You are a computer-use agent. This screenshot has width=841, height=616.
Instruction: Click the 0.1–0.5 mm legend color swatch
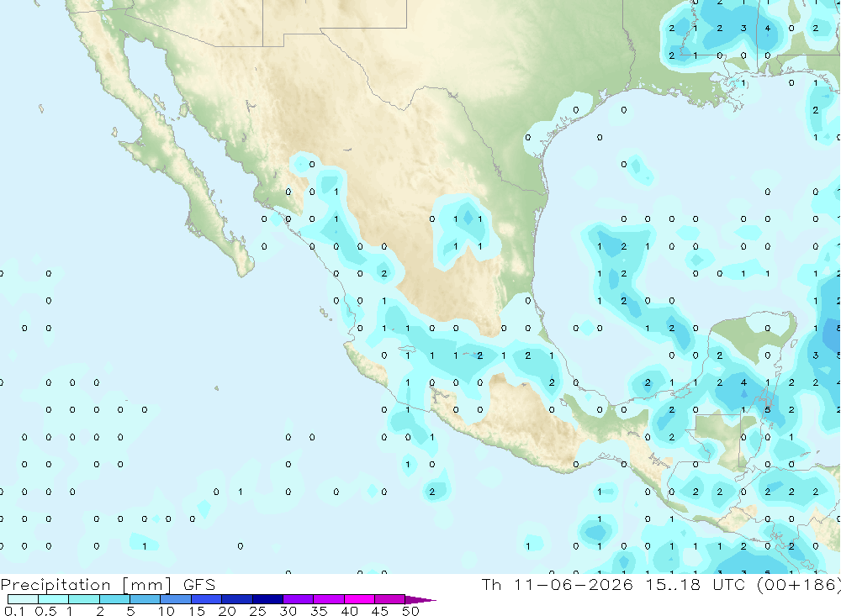click(x=23, y=599)
